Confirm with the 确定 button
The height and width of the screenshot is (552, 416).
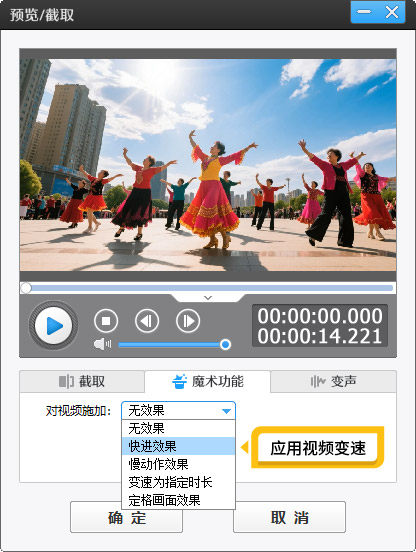126,518
